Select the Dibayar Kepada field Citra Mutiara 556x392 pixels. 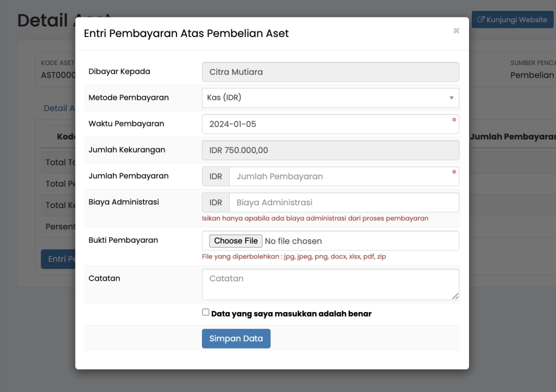[x=330, y=72]
